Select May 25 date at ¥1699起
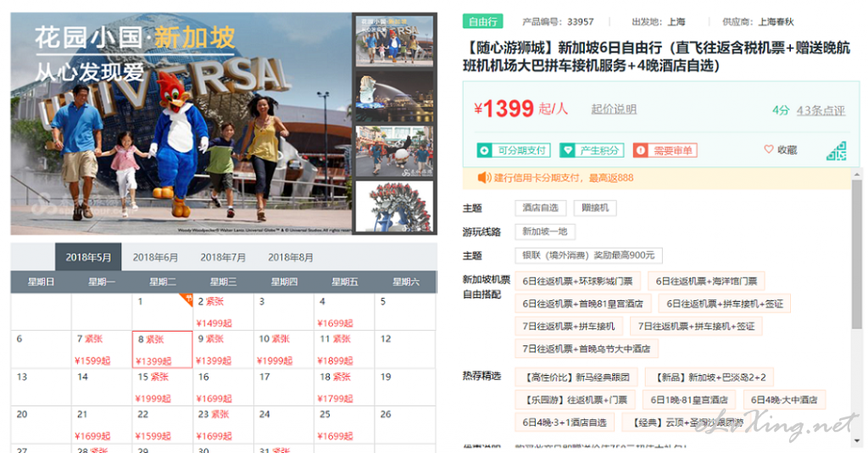868x453 pixels. [x=344, y=425]
